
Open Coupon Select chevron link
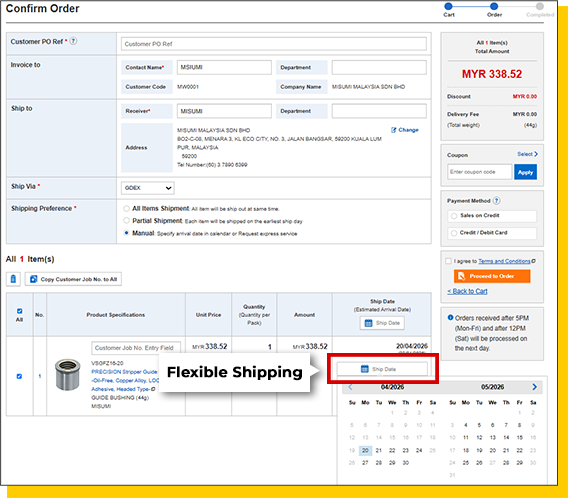(x=527, y=154)
